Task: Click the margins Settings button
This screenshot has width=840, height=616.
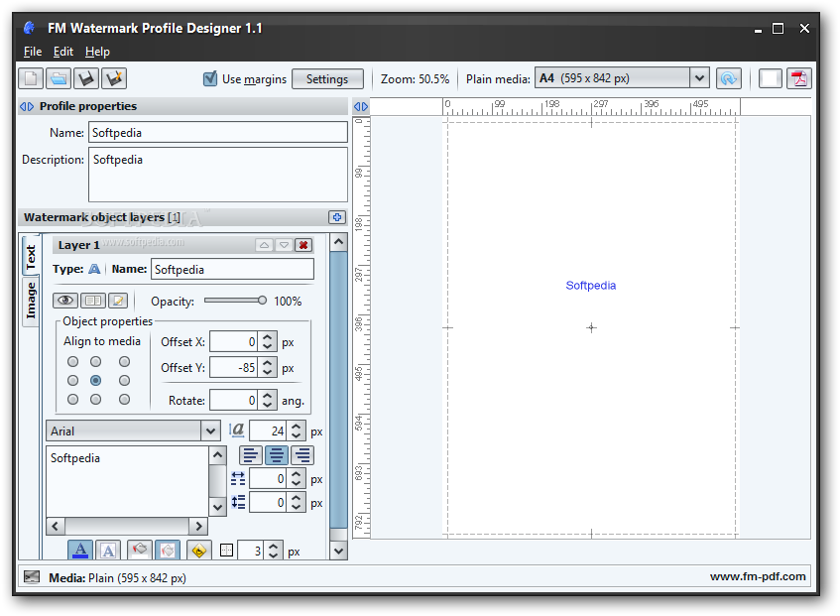Action: pyautogui.click(x=327, y=79)
